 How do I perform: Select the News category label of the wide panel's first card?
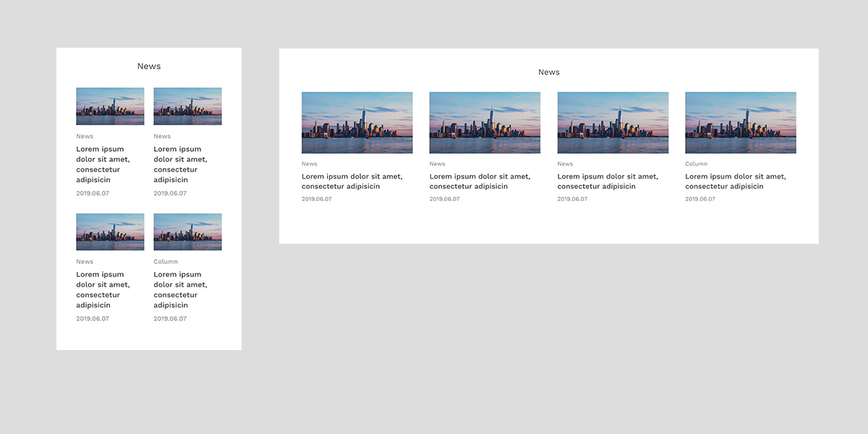click(x=310, y=164)
